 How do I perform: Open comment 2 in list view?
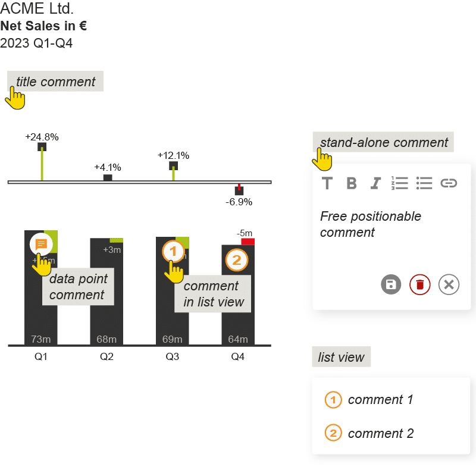(369, 433)
